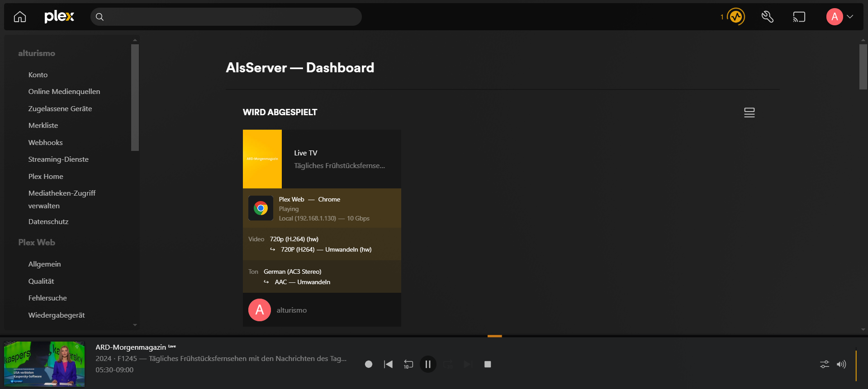Open the cast to device icon

pos(799,17)
